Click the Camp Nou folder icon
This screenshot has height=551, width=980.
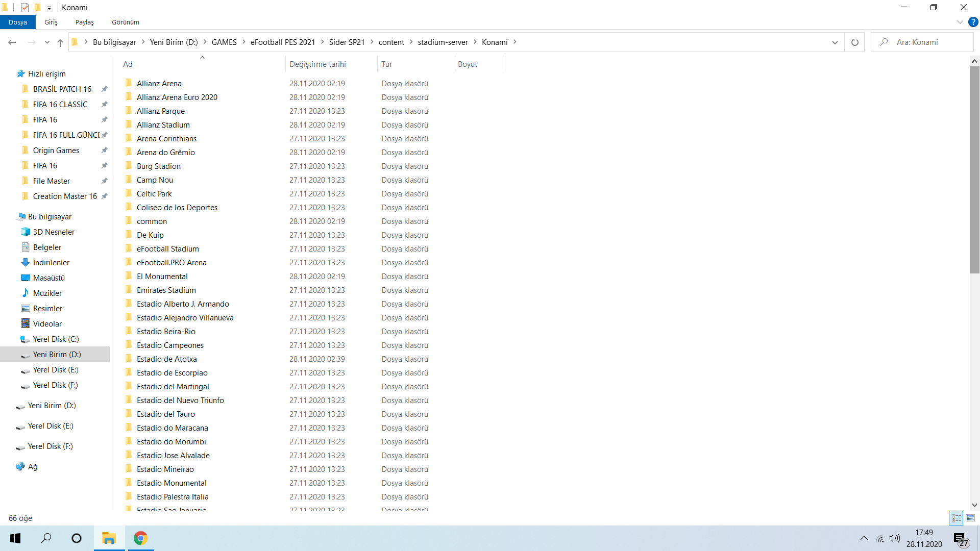(129, 180)
